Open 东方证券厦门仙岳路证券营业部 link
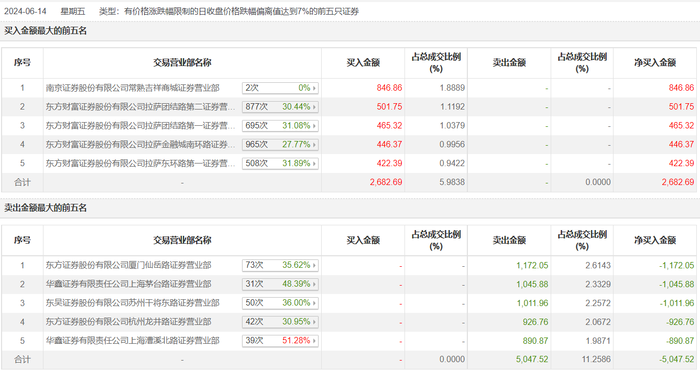Viewport: 700px width, 370px height. (x=129, y=265)
